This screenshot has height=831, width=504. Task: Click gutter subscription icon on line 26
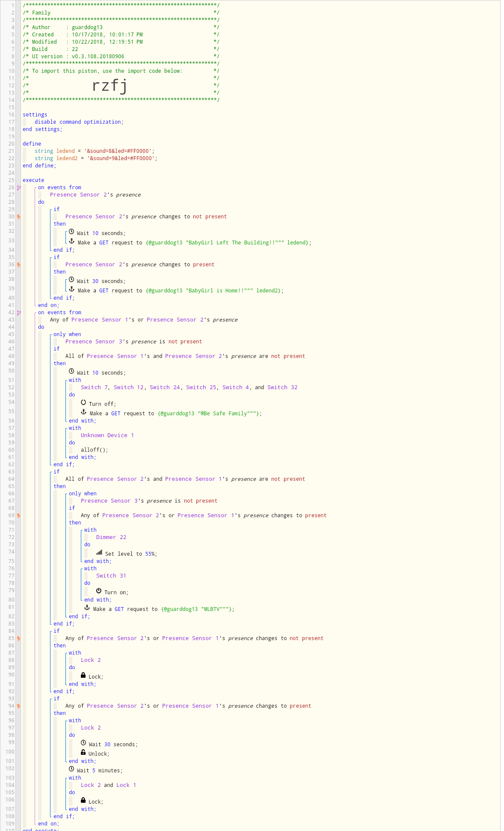point(18,188)
